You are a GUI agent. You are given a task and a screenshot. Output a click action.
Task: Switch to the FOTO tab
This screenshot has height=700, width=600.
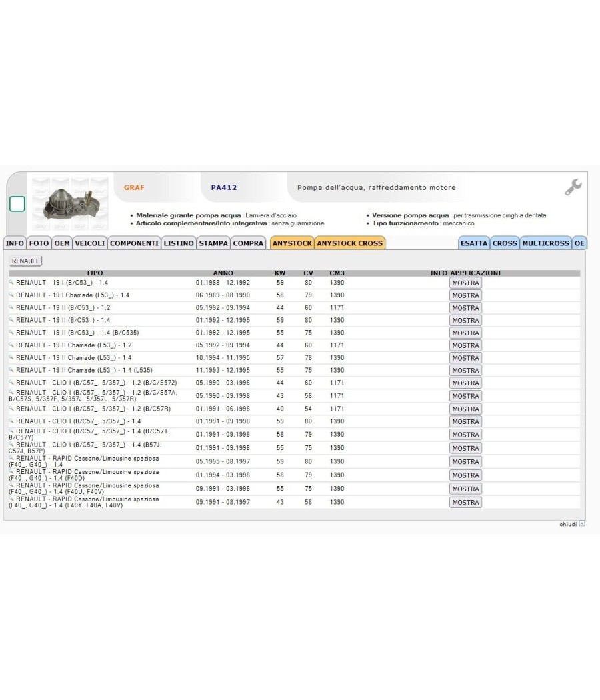click(x=39, y=243)
